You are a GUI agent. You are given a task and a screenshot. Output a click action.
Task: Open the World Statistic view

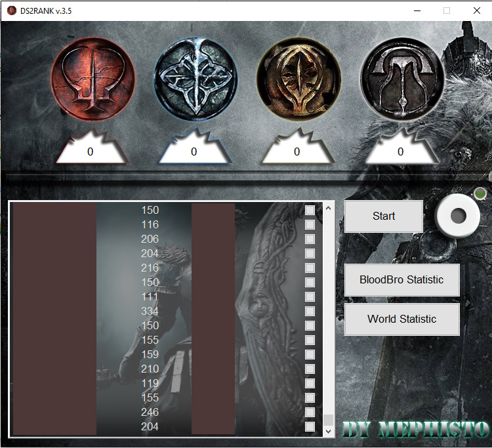coord(402,319)
